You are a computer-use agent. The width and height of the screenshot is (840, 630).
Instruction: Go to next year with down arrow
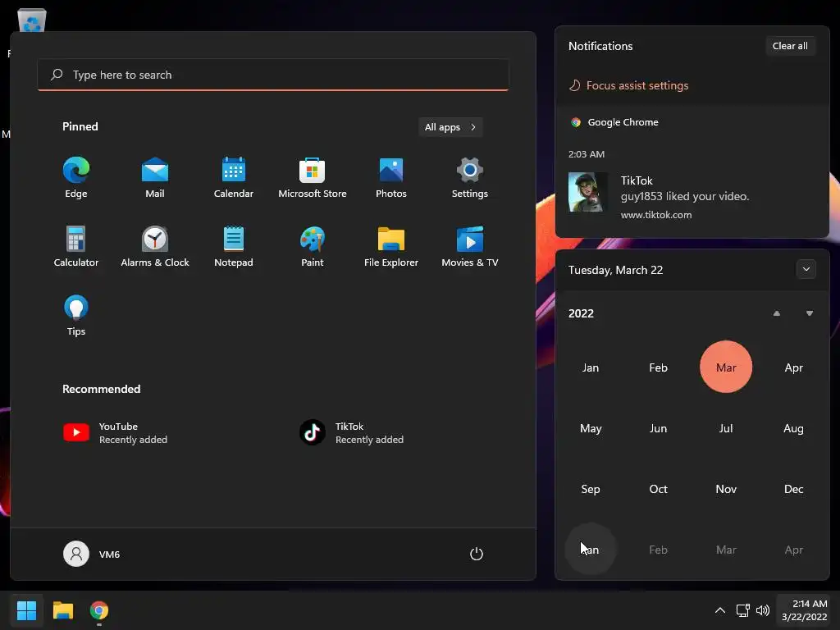coord(810,313)
